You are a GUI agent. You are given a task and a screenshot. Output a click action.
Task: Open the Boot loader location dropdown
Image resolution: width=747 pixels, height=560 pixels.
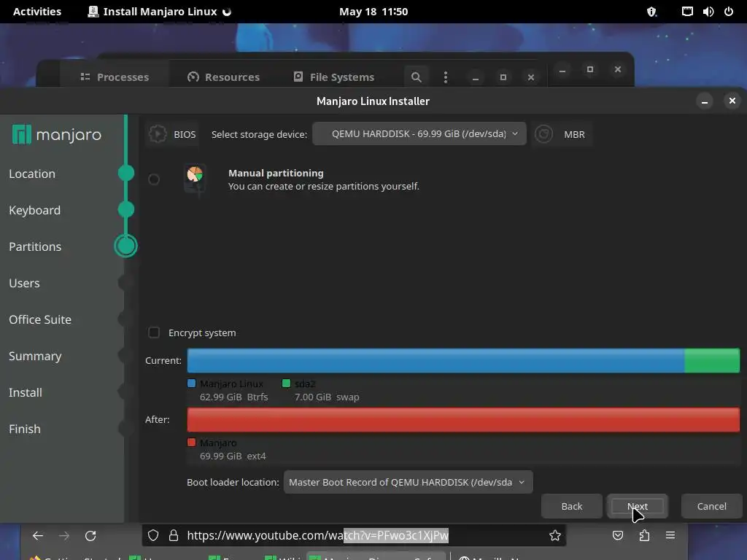(408, 482)
